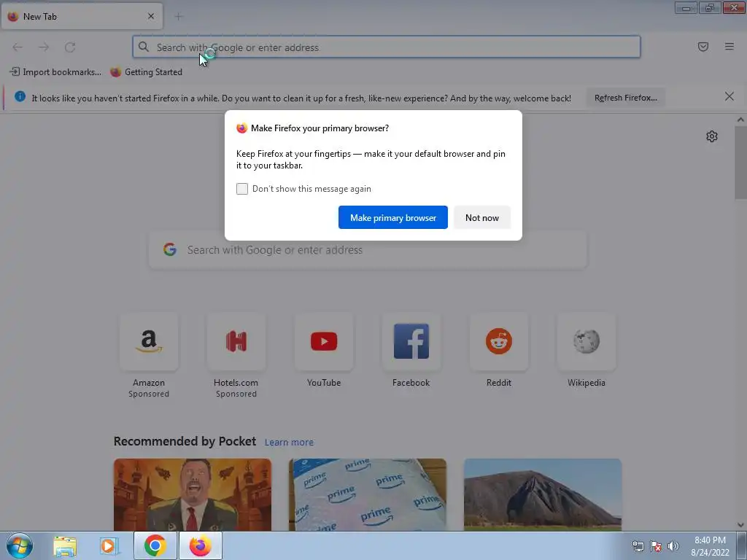Click Make primary browser button
This screenshot has width=747, height=560.
[x=393, y=217]
